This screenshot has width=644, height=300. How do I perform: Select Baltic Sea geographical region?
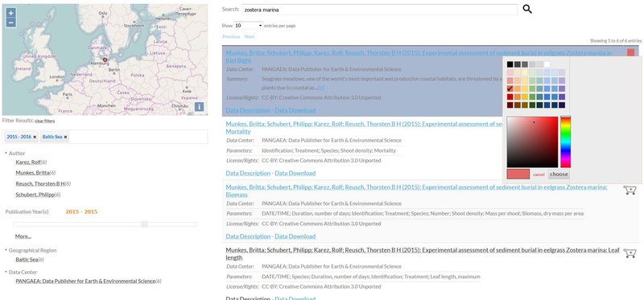[27, 259]
